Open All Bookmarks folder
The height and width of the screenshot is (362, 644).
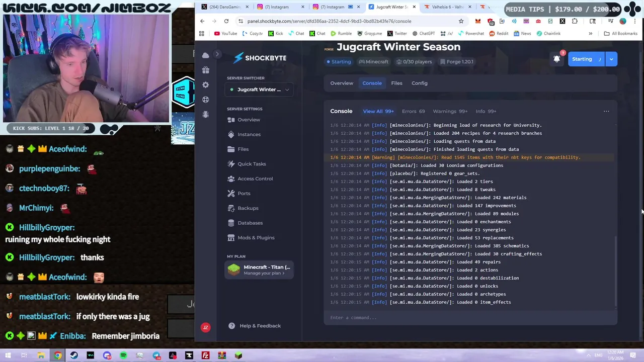coord(621,34)
